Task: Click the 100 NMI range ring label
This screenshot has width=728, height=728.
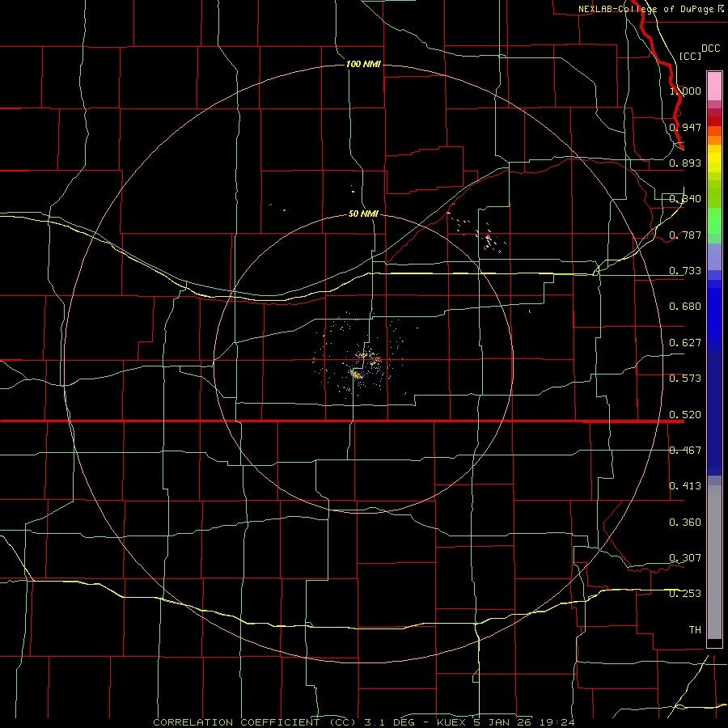Action: point(363,64)
